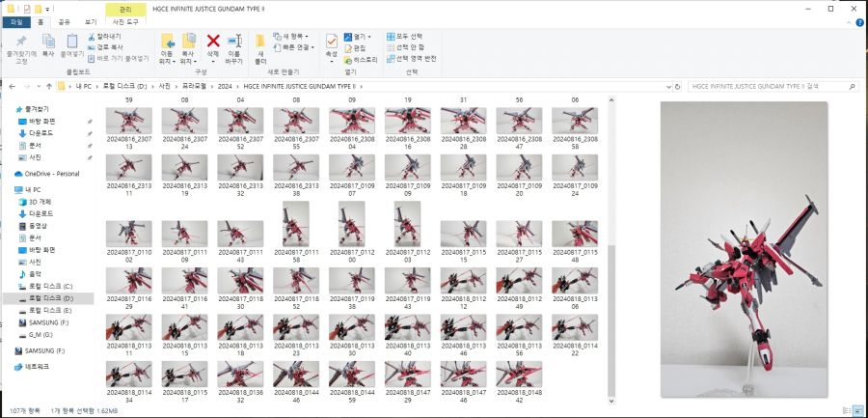
Task: Click the 붙여넣기 (paste) clipboard icon
Action: (x=72, y=41)
